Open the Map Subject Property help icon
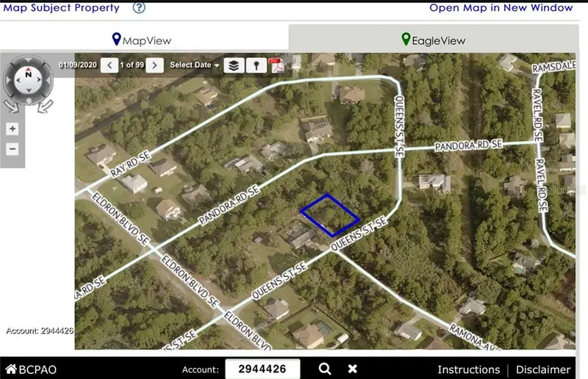This screenshot has width=588, height=379. [x=139, y=7]
